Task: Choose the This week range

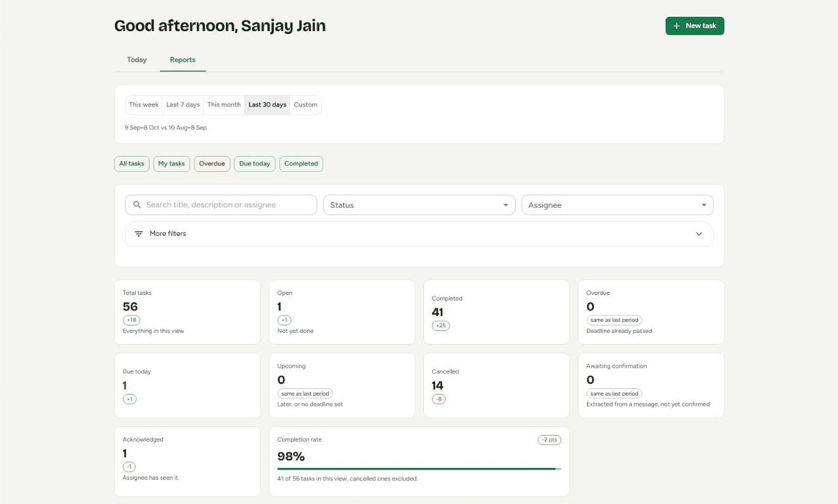Action: (144, 105)
